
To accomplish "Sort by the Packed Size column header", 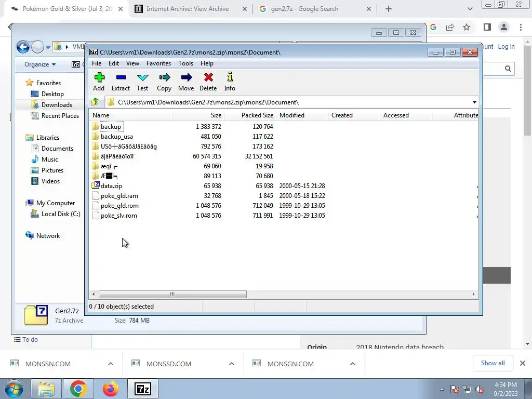I will pos(250,115).
